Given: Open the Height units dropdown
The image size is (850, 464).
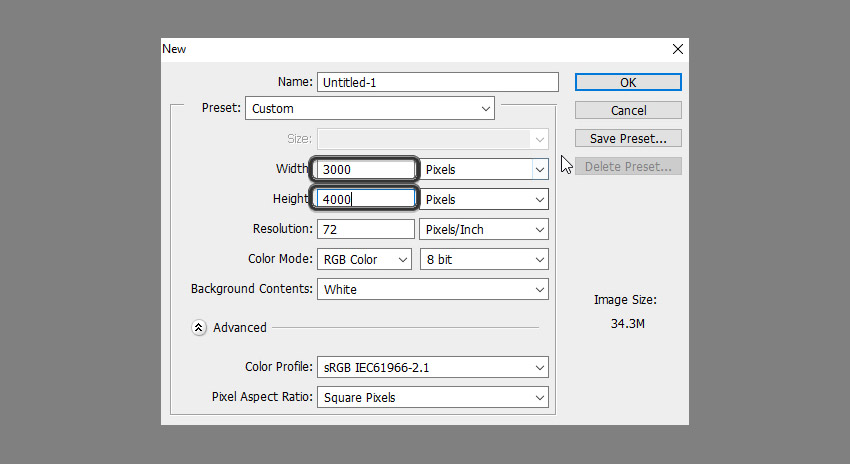Looking at the screenshot, I should coord(484,199).
